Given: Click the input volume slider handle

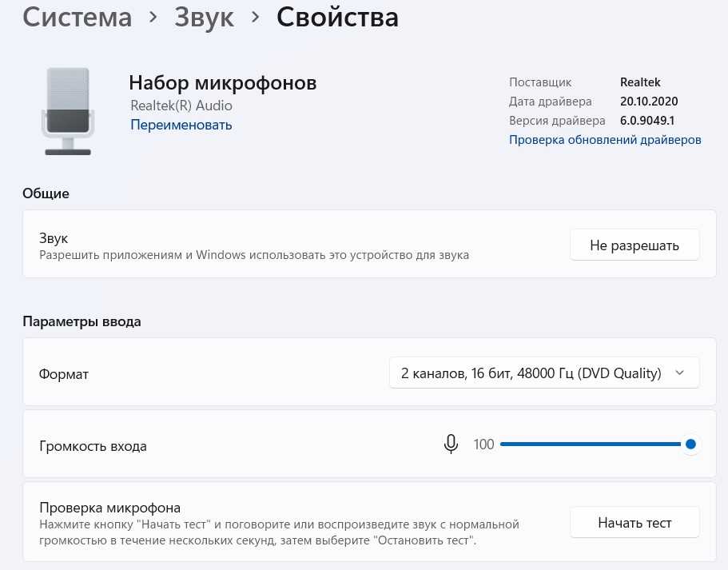Looking at the screenshot, I should 690,444.
